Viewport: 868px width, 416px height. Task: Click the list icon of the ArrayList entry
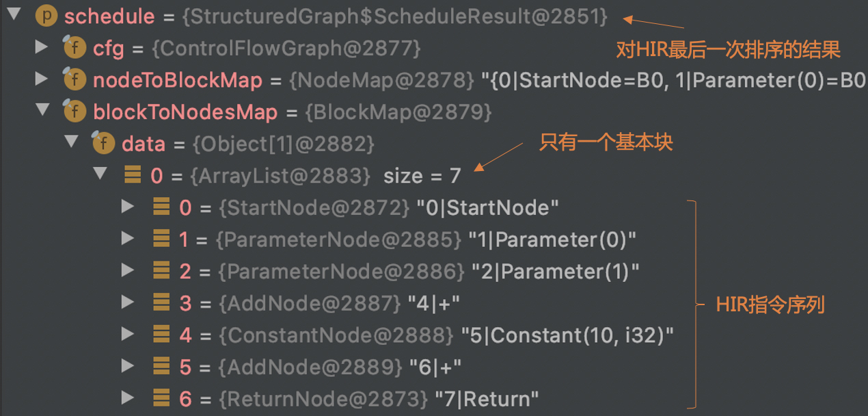(132, 176)
